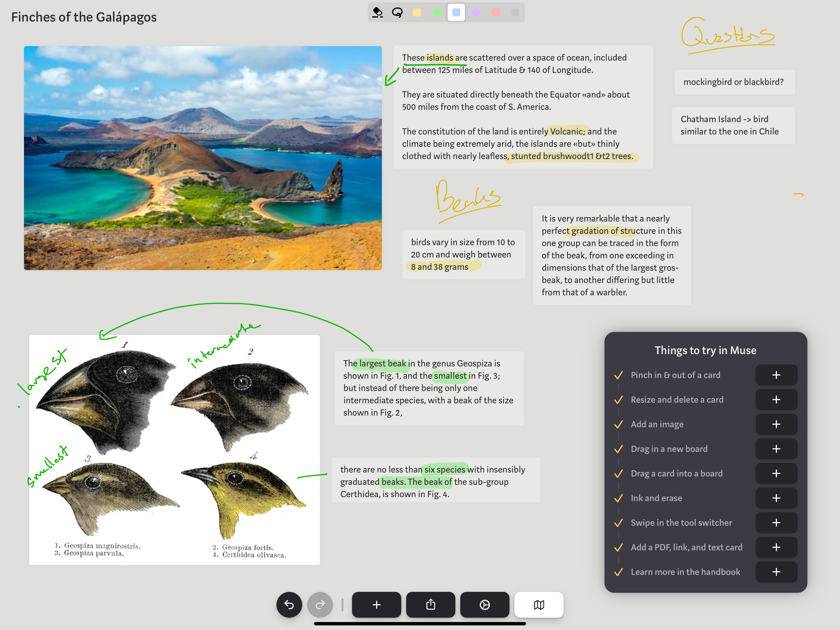Screen dimensions: 840x630
Task: Open the share export button
Action: point(430,604)
